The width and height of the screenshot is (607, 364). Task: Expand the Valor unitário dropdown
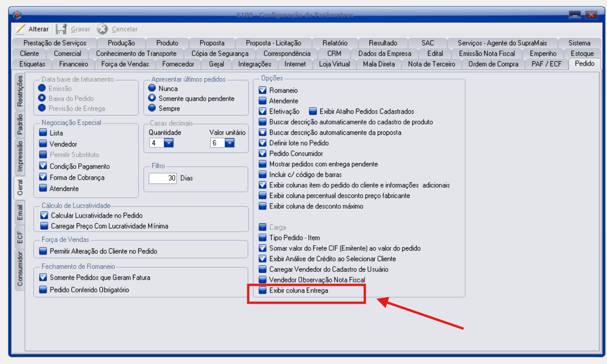pos(229,143)
